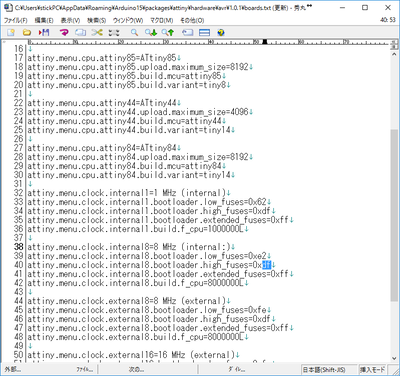Click the Save (floppy disk) toolbar icon
This screenshot has height=376, width=400.
(x=44, y=32)
